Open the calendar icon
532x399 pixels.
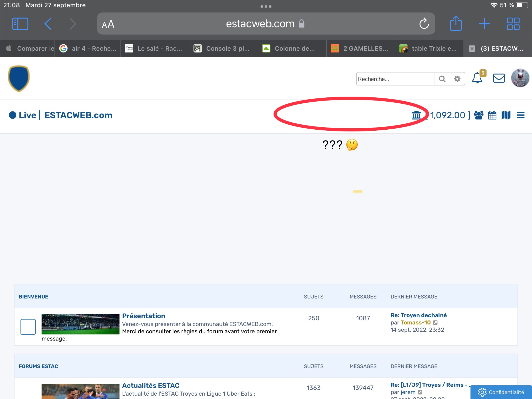492,115
